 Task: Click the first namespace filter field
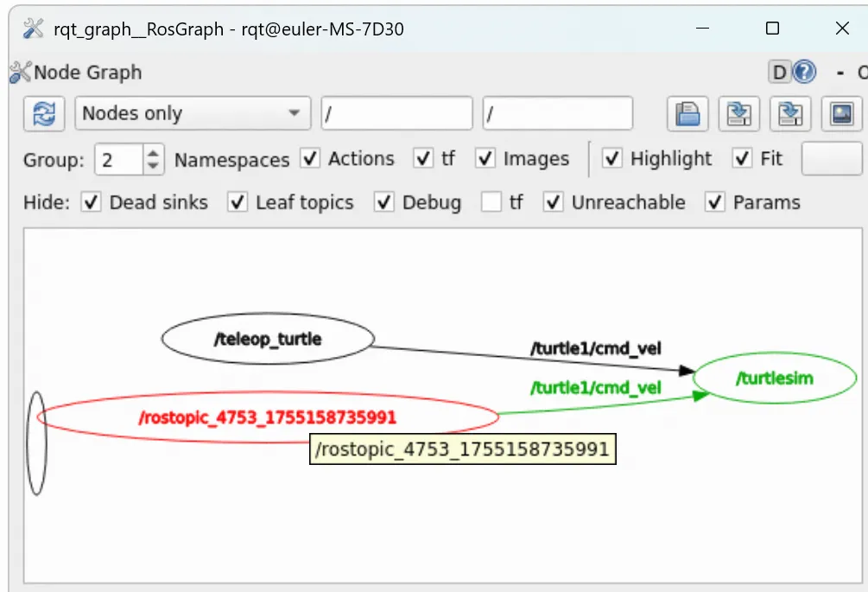pos(397,113)
